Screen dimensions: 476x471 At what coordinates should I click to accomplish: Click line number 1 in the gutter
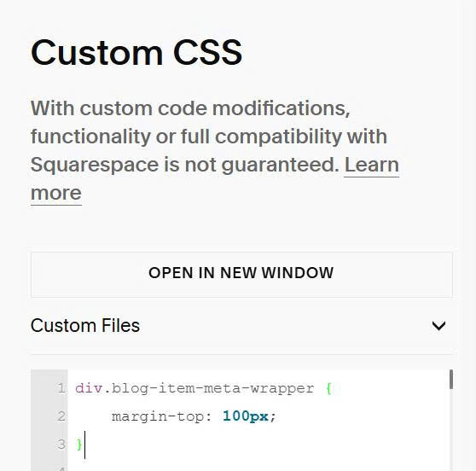click(61, 388)
